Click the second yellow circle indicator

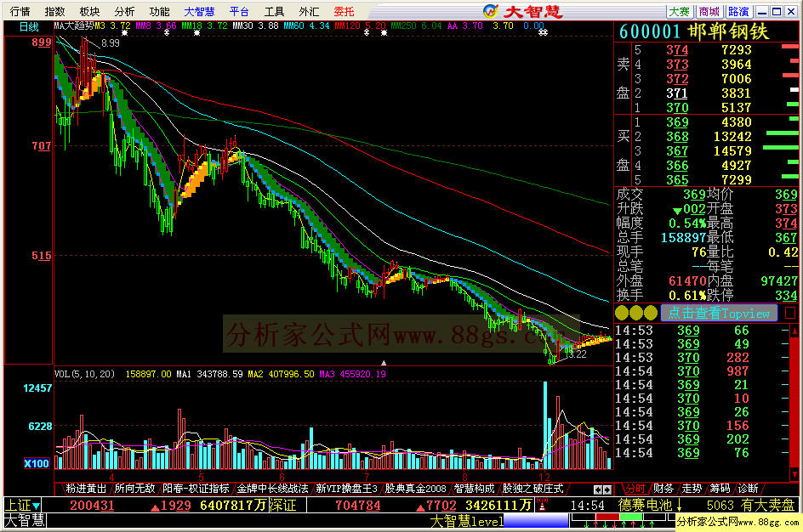coord(636,312)
